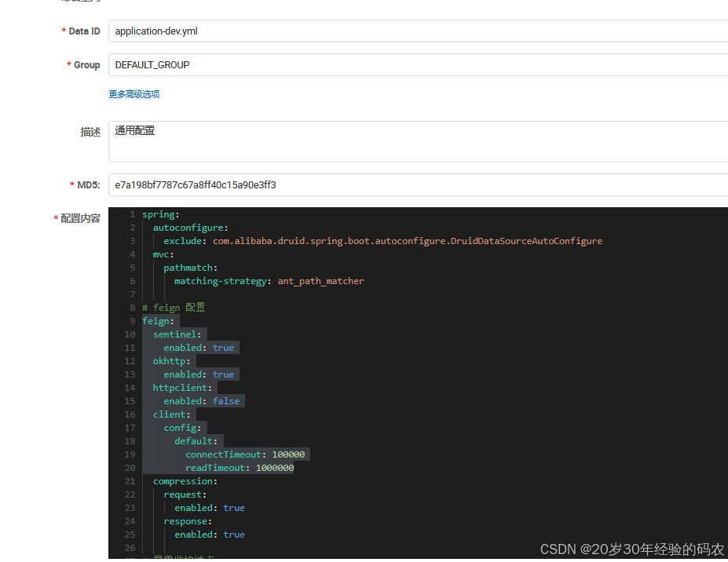
Task: Click the 'feign:' key on line 9
Action: pyautogui.click(x=158, y=321)
